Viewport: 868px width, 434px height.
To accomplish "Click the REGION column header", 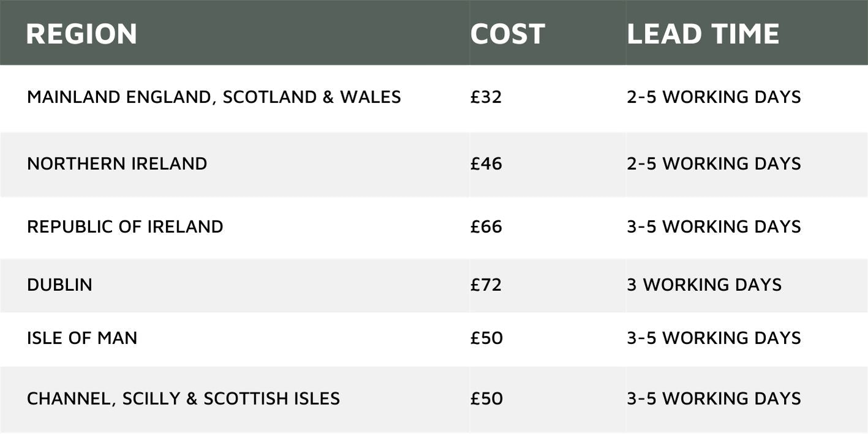I will (81, 34).
